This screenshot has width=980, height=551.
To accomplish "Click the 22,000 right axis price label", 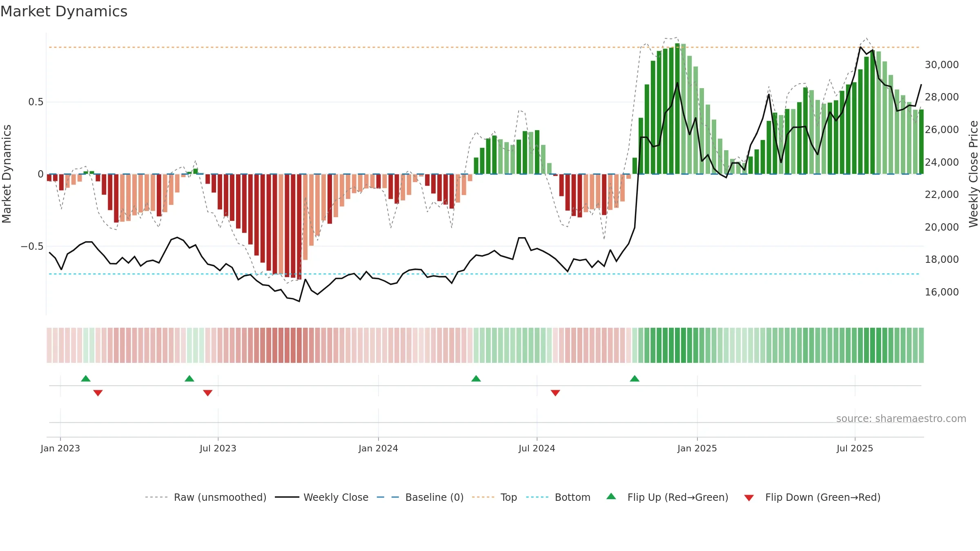I will pyautogui.click(x=942, y=195).
